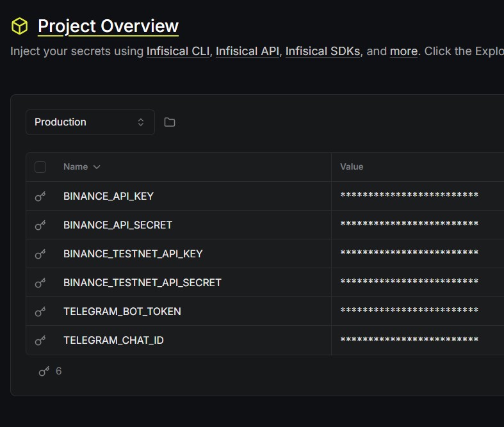
Task: Click key icon for BINANCE_TESTNET_API_SECRET
Action: pyautogui.click(x=40, y=283)
